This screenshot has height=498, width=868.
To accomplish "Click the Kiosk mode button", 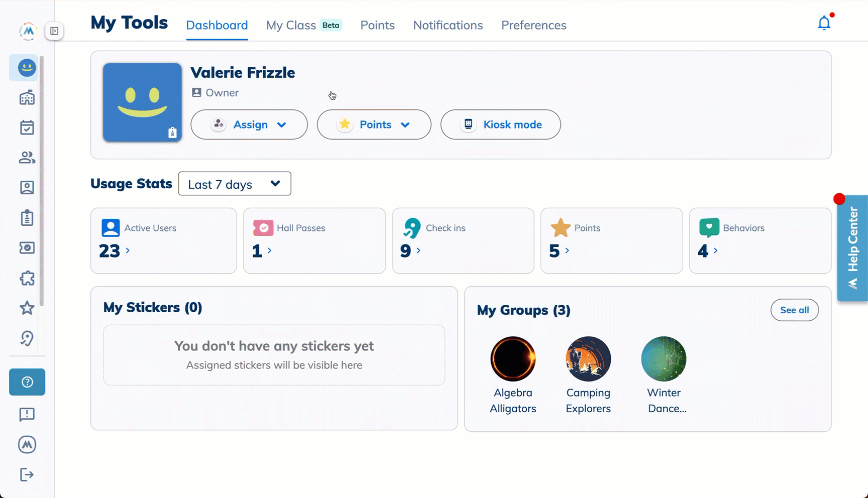I will click(x=500, y=125).
